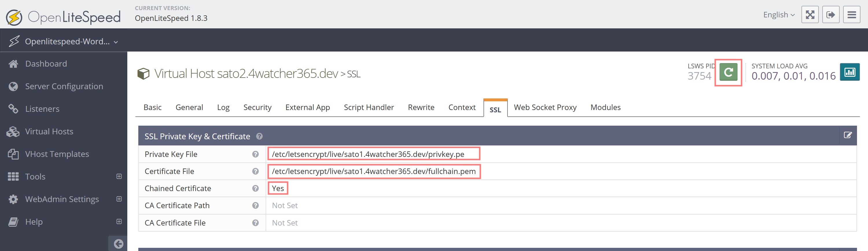Image resolution: width=868 pixels, height=251 pixels.
Task: Click the fullchain.pem certificate path value
Action: pos(374,171)
